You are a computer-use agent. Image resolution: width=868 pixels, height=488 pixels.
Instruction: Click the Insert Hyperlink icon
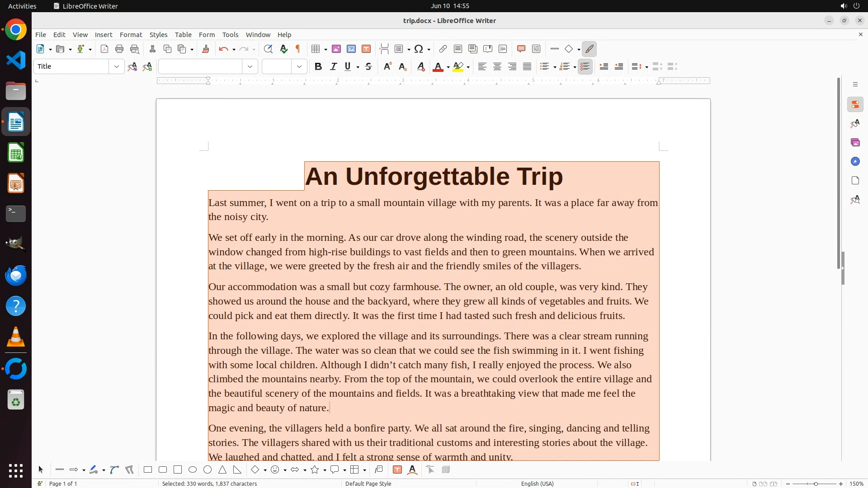coord(443,49)
